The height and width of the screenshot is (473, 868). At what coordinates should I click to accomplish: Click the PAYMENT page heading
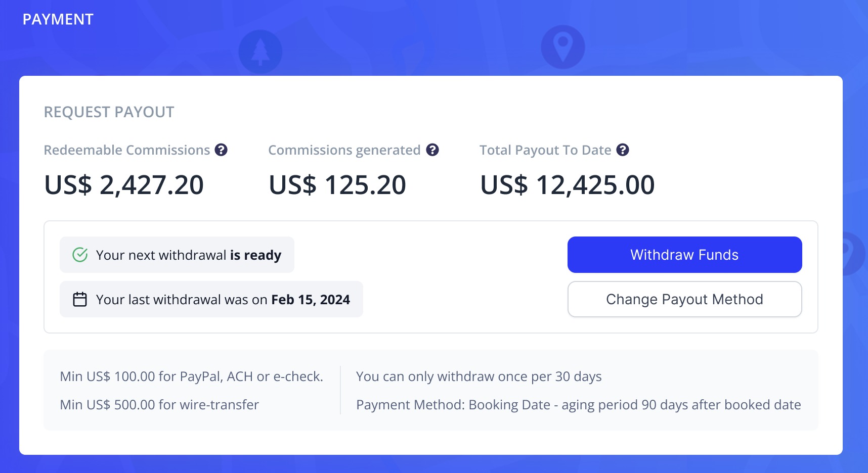click(x=58, y=19)
